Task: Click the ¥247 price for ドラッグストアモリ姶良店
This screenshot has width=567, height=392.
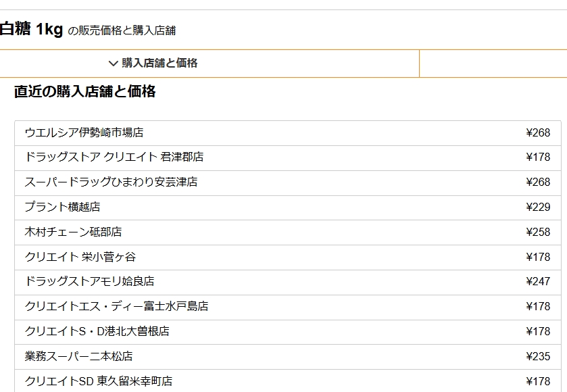Action: 538,281
